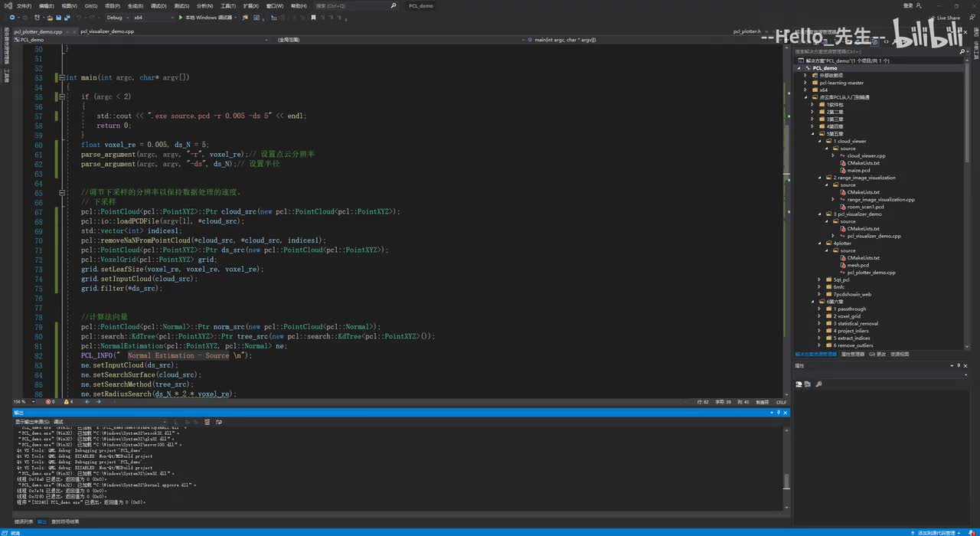Switch to the 错误列表 tab
This screenshot has width=980, height=536.
point(24,521)
